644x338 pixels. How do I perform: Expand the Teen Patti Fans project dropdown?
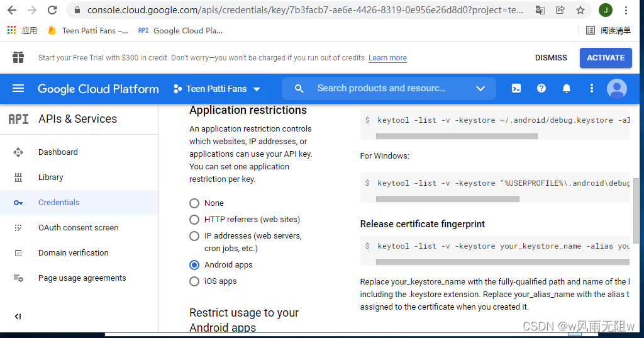click(x=217, y=89)
